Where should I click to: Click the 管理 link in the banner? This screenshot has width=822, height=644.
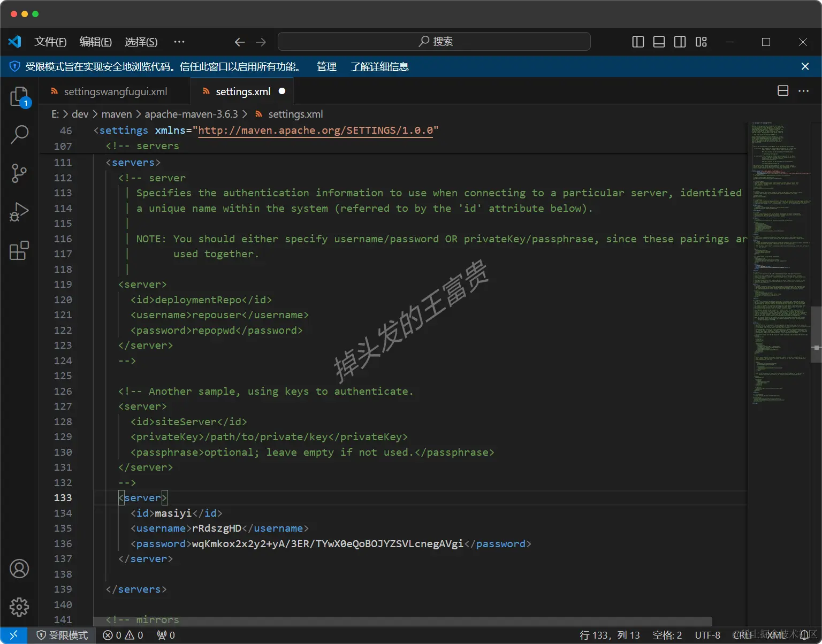click(x=326, y=66)
